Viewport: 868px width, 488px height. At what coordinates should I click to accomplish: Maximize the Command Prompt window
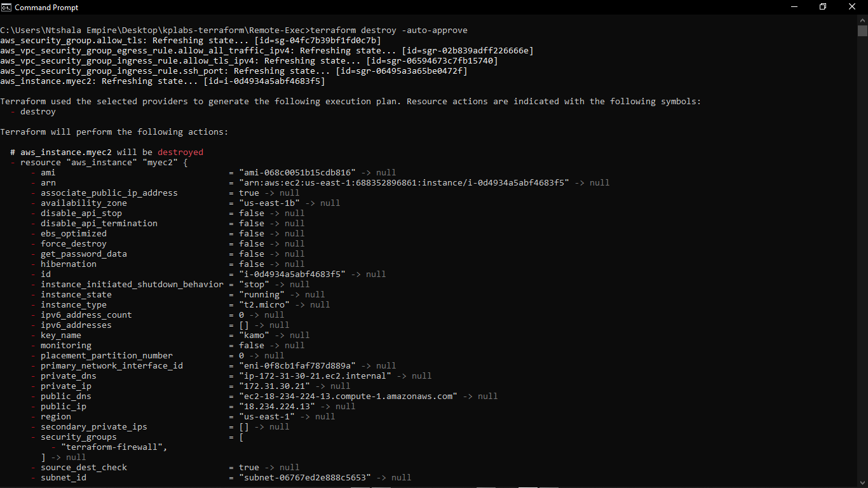pos(823,7)
